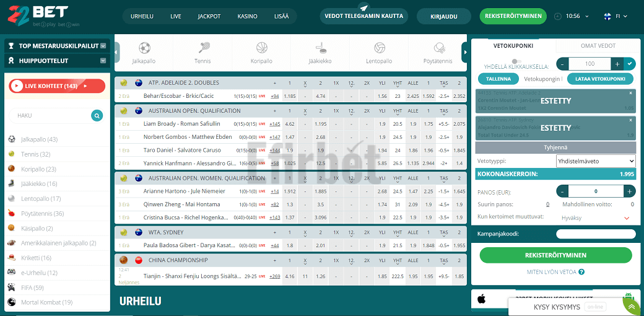The height and width of the screenshot is (316, 644).
Task: Click the Lataa Vetokuponki button
Action: (x=601, y=79)
